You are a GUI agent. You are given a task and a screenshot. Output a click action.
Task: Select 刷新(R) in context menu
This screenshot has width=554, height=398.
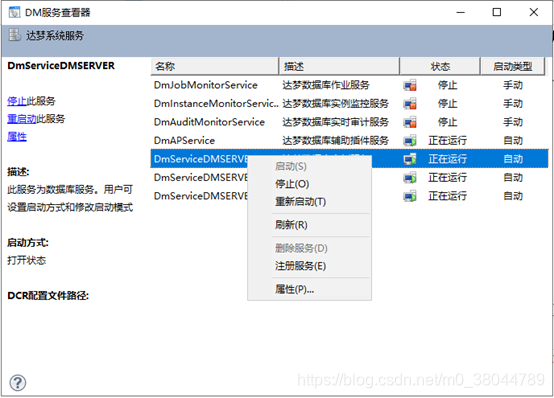point(291,225)
